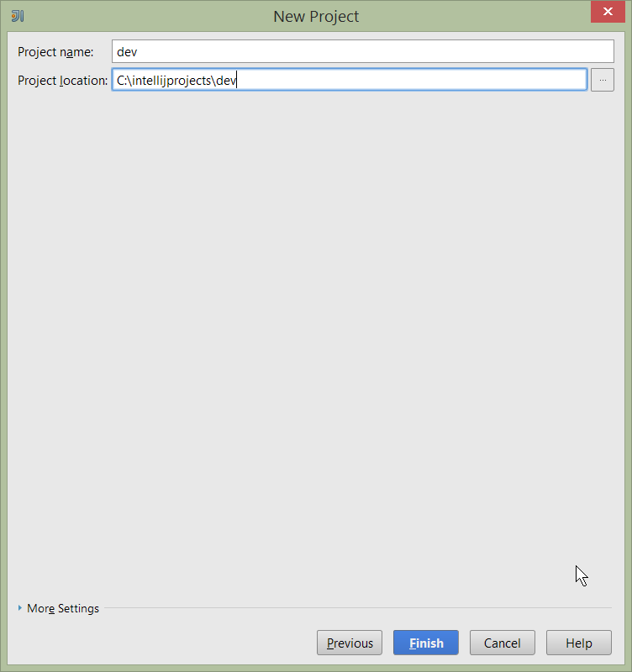The image size is (632, 672).
Task: Focus the Project name input field
Action: click(x=363, y=51)
